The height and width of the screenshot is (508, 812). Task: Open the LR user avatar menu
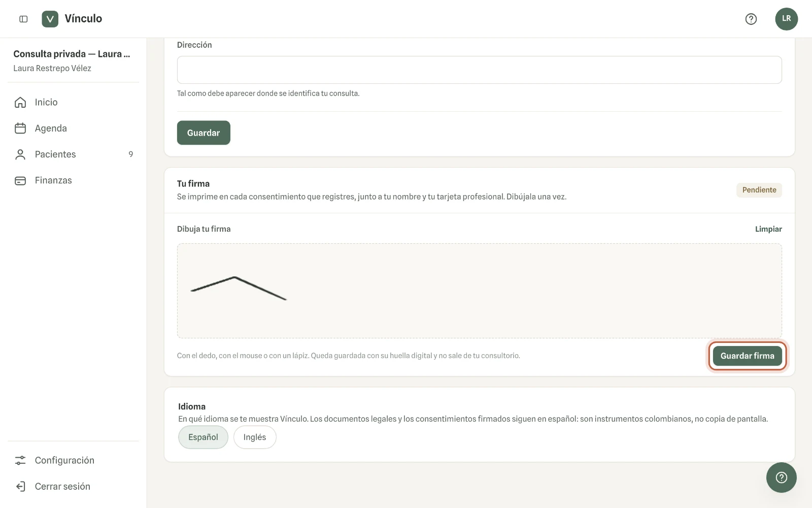(x=786, y=19)
